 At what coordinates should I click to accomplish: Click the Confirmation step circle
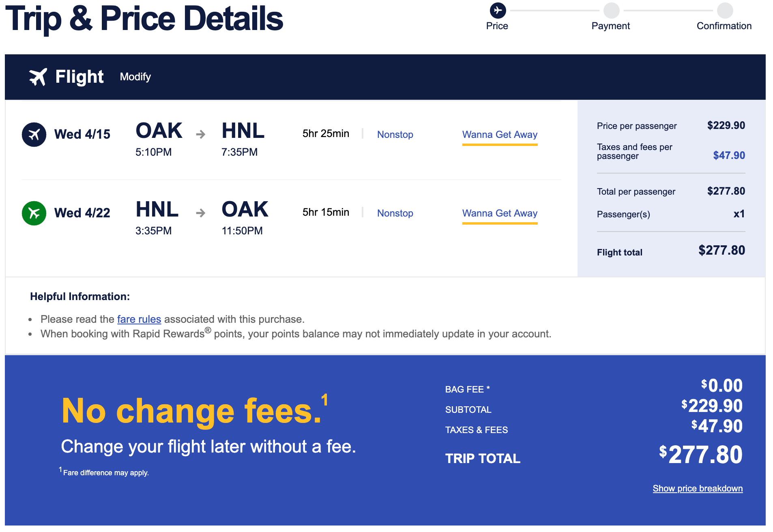click(725, 10)
